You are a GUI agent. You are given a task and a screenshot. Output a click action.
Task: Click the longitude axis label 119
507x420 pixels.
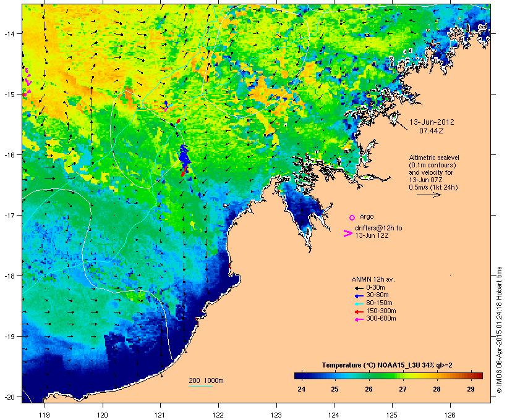pyautogui.click(x=45, y=415)
